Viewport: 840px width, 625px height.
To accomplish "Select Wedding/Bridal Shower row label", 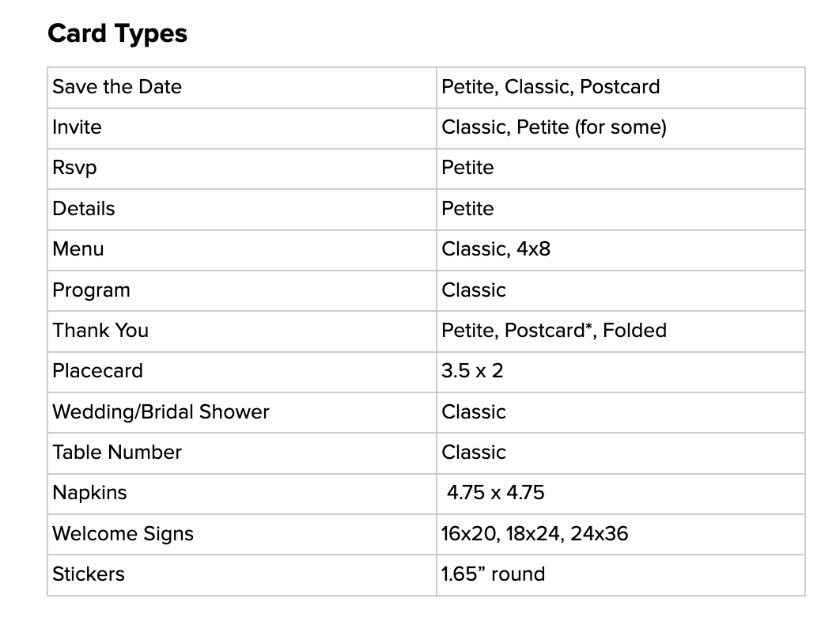I will point(161,412).
